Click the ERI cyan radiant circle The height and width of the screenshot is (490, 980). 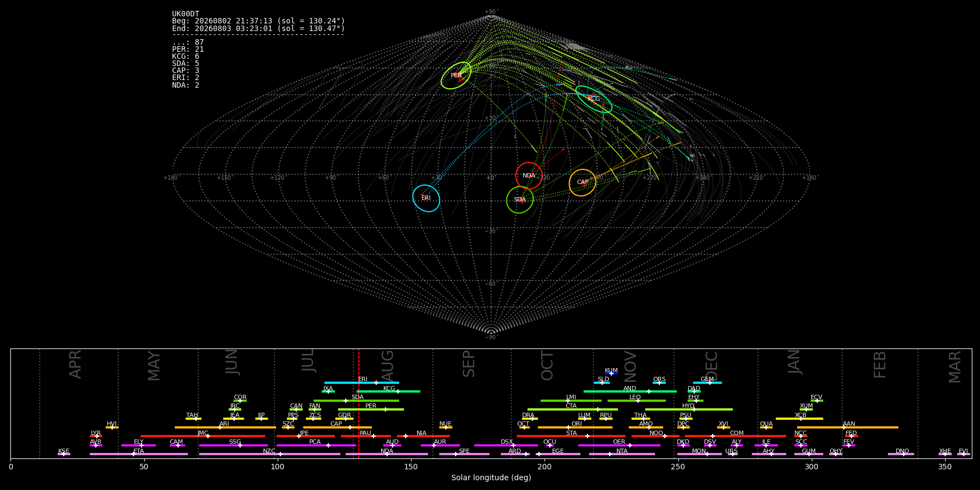(x=426, y=198)
